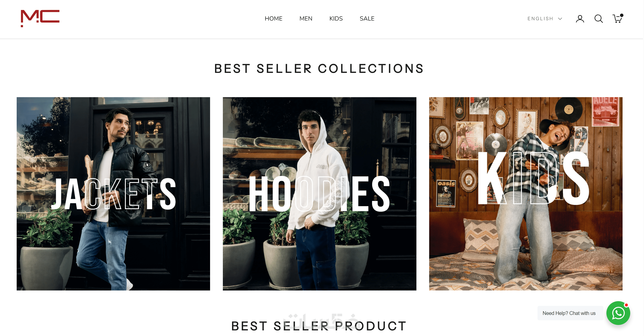
Task: Open the HOODIES collection image
Action: [320, 194]
